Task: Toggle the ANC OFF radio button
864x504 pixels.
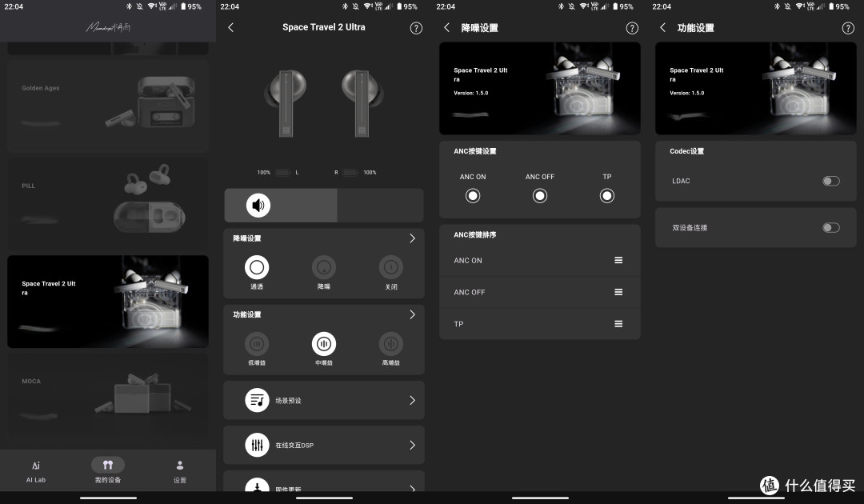Action: [x=540, y=195]
